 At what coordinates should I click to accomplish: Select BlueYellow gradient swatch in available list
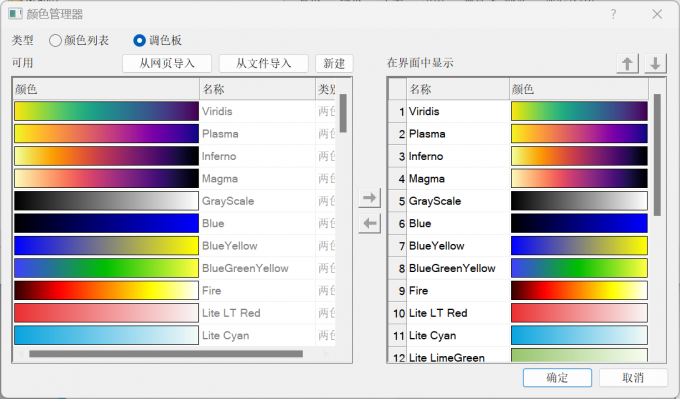tap(106, 246)
